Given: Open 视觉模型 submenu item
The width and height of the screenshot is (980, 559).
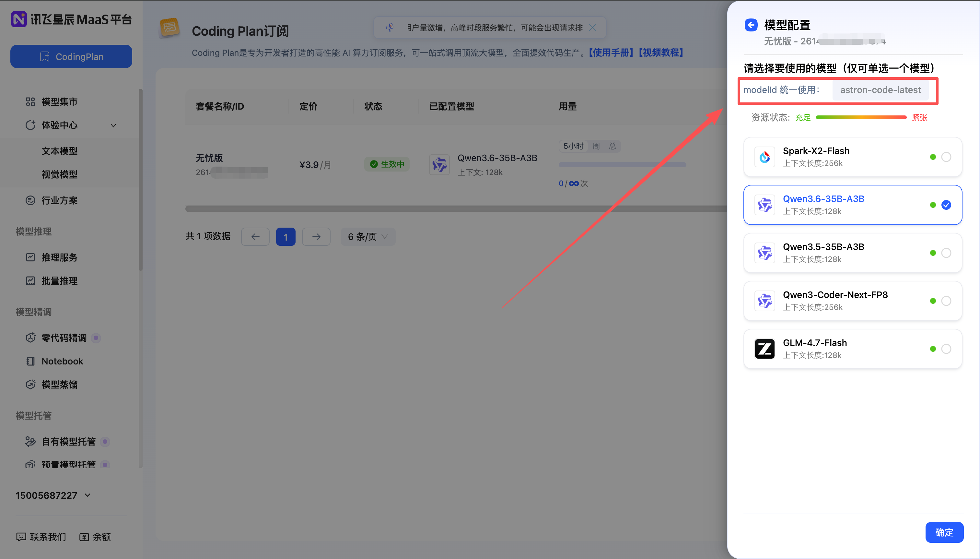Looking at the screenshot, I should [60, 174].
